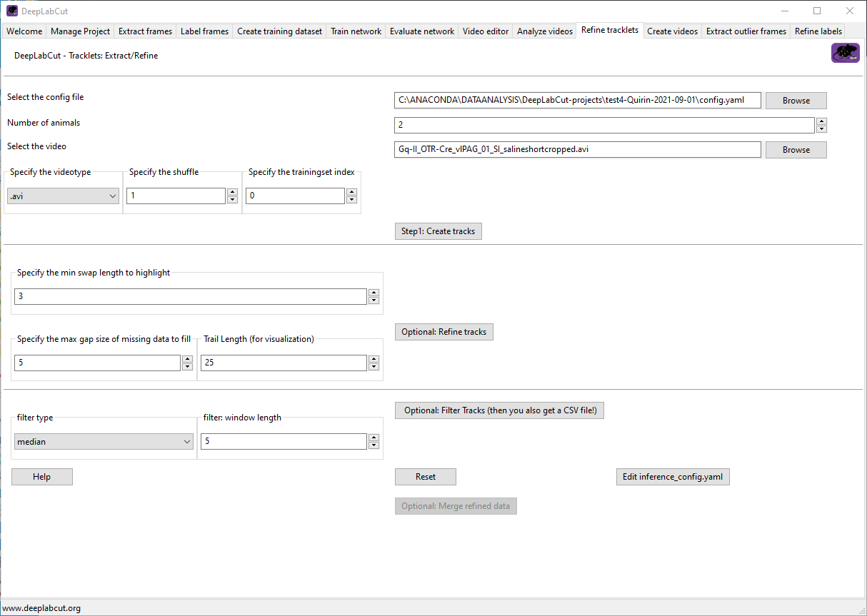The image size is (867, 616).
Task: Run Step1: Create tracks
Action: coord(438,231)
